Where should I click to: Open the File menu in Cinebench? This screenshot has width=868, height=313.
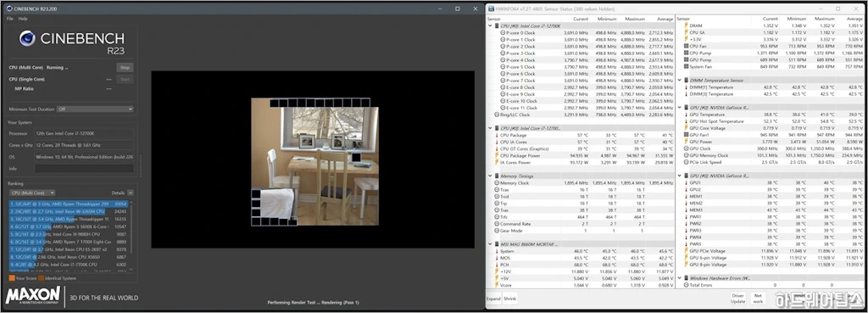tap(10, 19)
